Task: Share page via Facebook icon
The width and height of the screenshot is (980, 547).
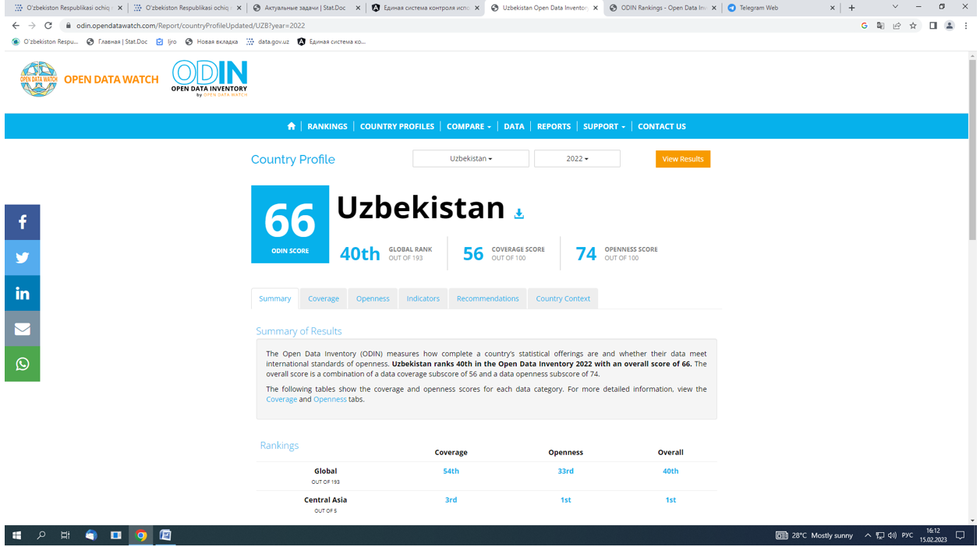Action: [x=23, y=222]
